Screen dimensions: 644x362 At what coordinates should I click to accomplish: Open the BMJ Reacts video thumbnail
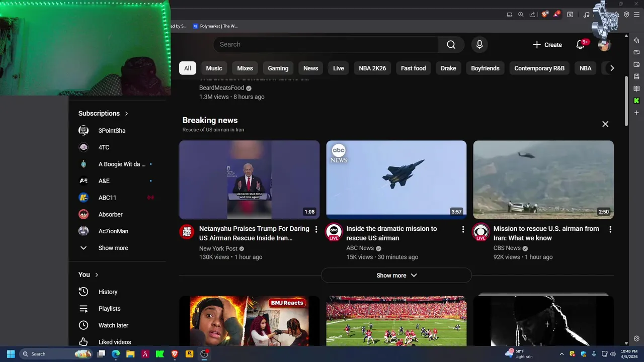(249, 321)
